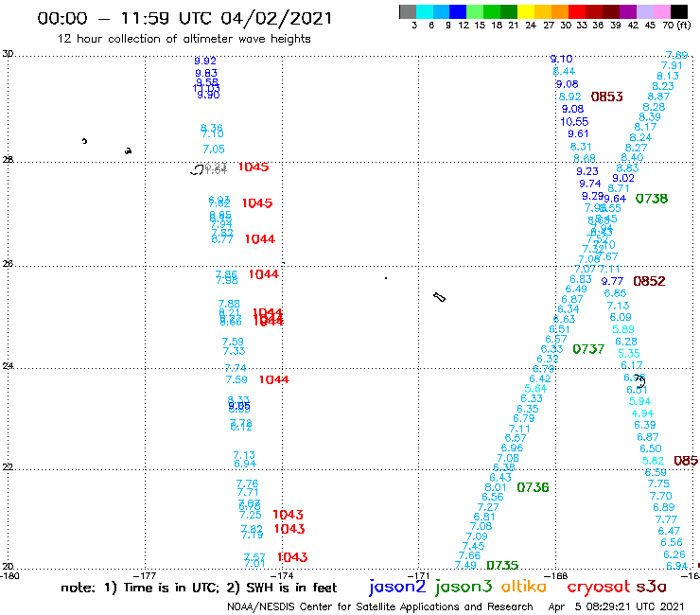Screen dimensions: 700x615
Task: Click the '5.89' wave height value
Action: (622, 329)
